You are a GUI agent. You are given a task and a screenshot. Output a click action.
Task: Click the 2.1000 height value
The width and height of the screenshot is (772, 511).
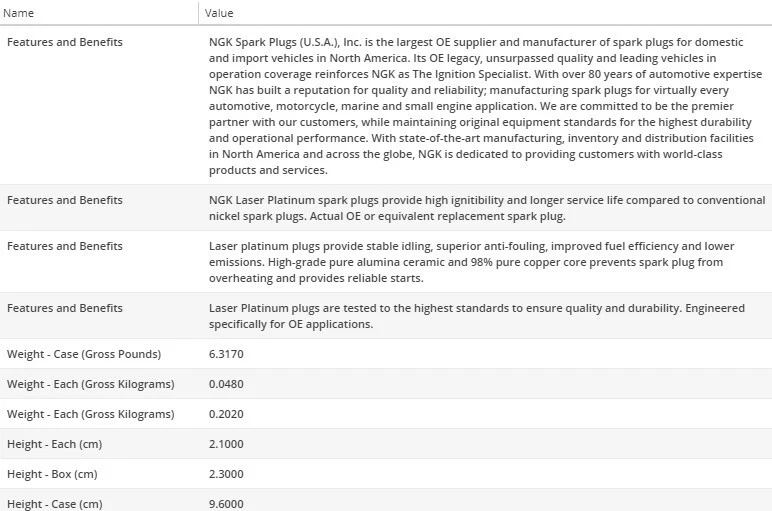pyautogui.click(x=226, y=444)
